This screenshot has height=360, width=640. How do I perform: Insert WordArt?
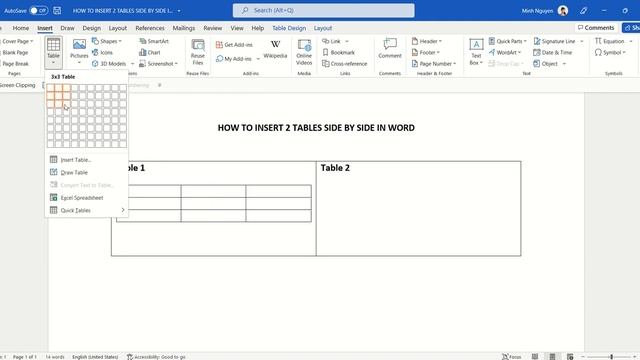pos(505,53)
